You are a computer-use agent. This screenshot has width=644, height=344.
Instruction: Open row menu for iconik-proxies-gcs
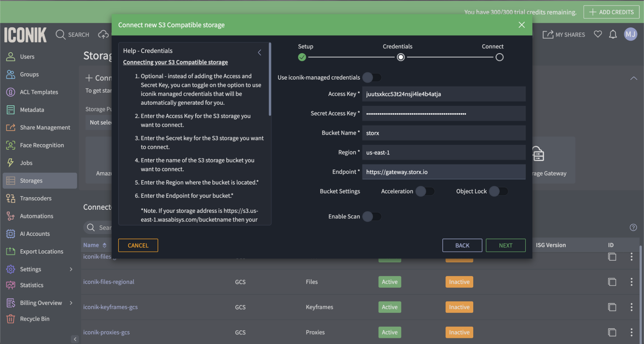tap(631, 332)
